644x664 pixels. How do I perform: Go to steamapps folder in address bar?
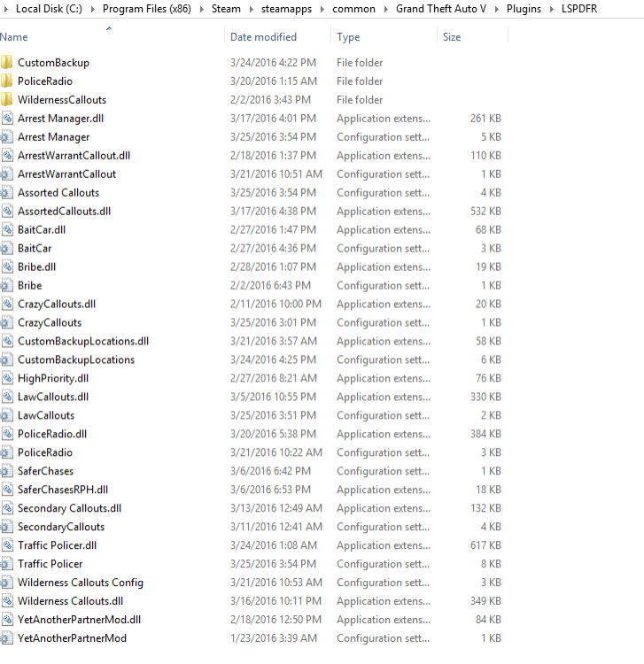[286, 9]
